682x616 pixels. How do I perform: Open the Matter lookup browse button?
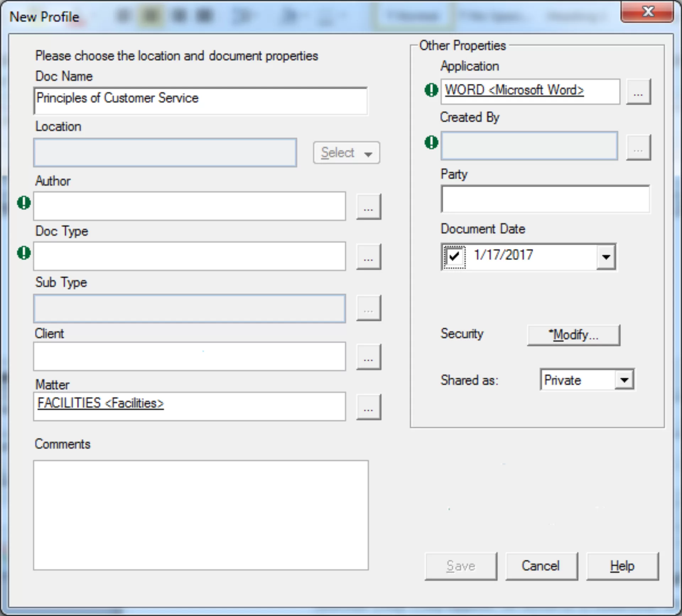click(x=369, y=407)
